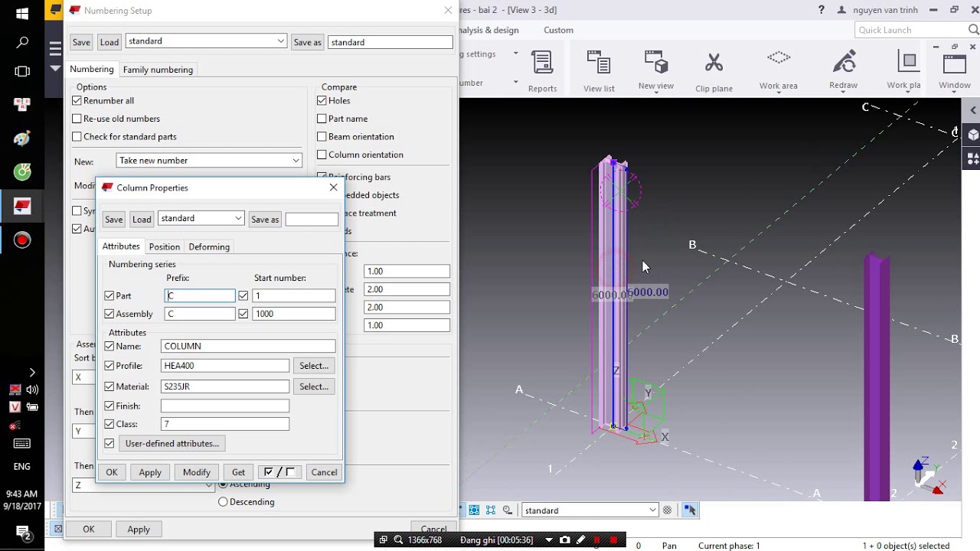Enable Beam orientation checkbox
The height and width of the screenshot is (551, 980).
coord(322,137)
